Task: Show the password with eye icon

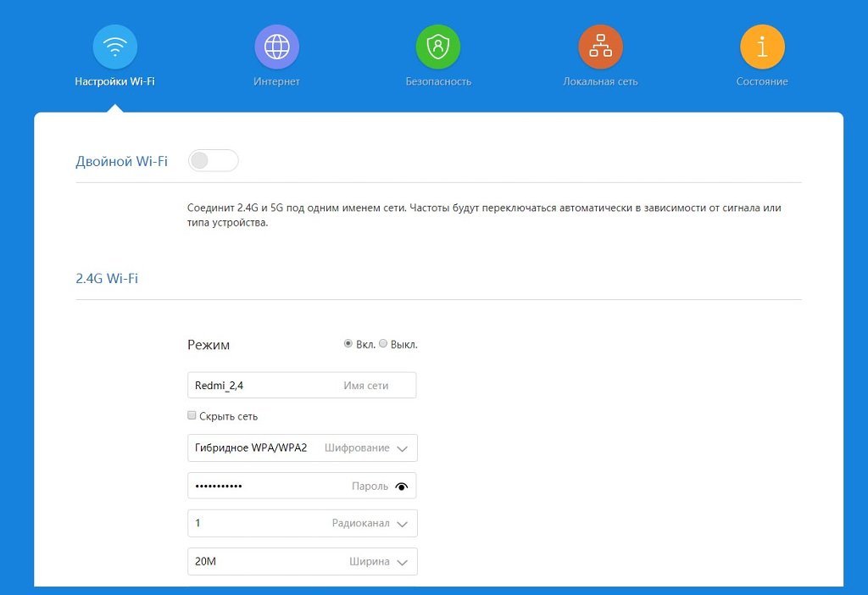Action: [x=402, y=487]
